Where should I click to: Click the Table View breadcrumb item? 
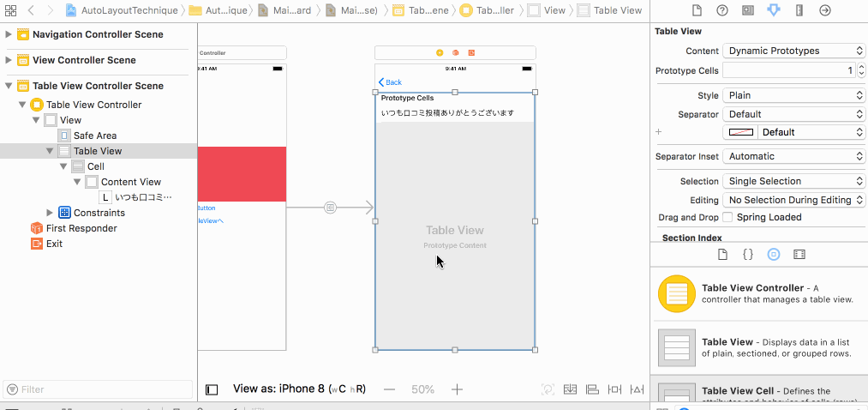coord(609,10)
